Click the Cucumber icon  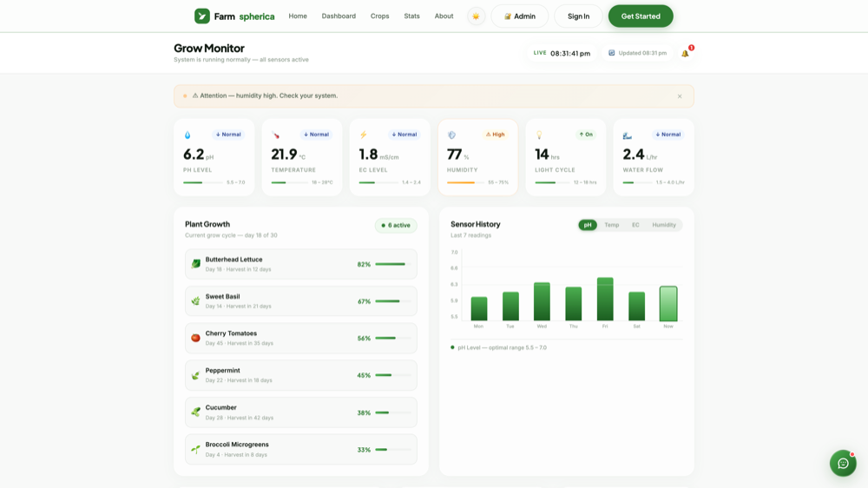click(195, 412)
